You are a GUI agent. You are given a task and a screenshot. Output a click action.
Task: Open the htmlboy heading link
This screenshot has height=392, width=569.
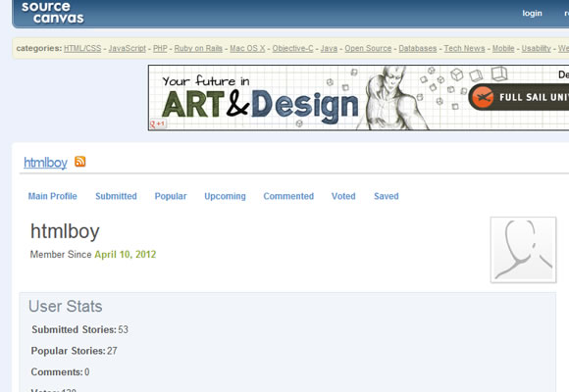click(45, 163)
